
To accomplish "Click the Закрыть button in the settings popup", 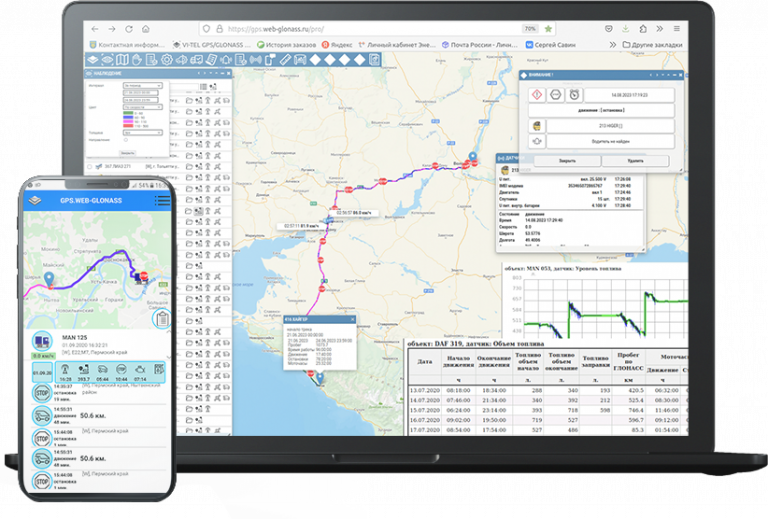I will click(x=127, y=153).
